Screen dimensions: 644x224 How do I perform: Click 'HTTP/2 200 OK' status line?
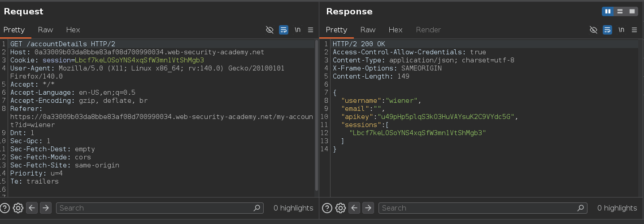(359, 44)
